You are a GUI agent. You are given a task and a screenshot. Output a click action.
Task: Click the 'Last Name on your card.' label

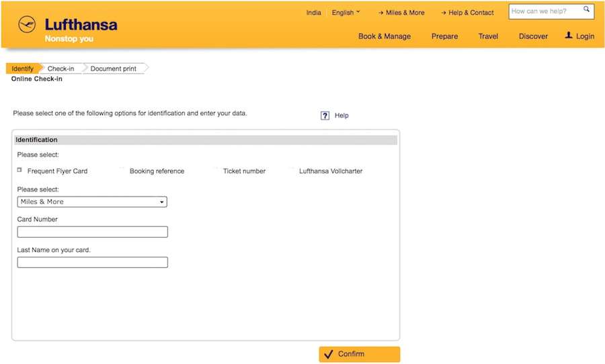tap(54, 250)
